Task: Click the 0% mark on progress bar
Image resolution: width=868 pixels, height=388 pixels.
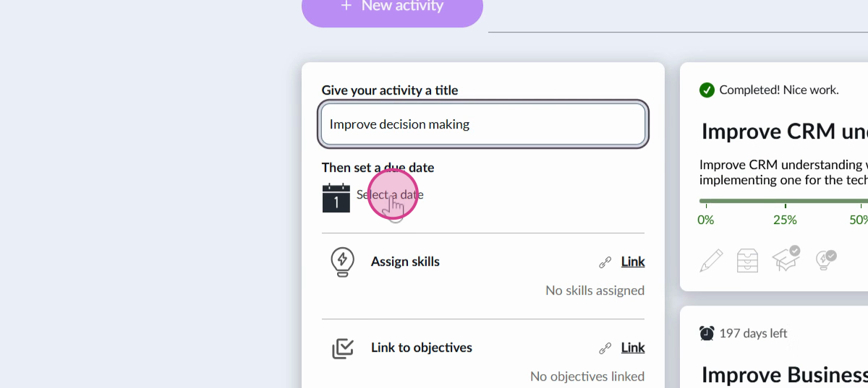Action: click(x=705, y=202)
